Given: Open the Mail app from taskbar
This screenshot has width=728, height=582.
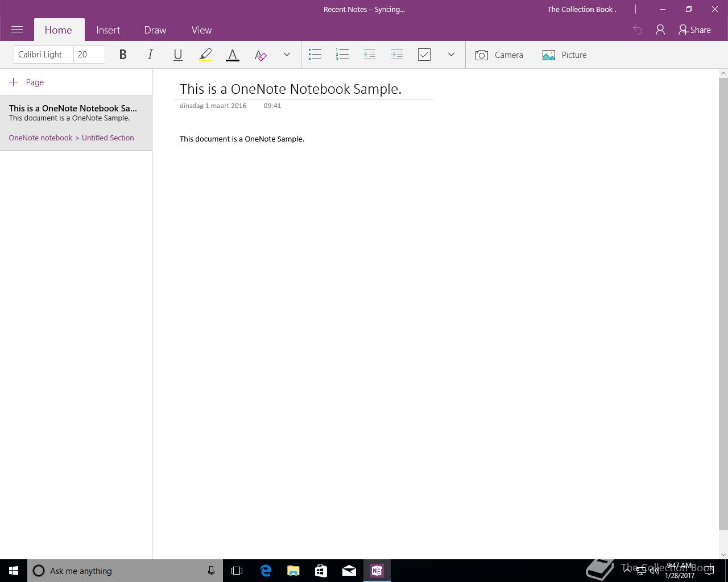Looking at the screenshot, I should 349,571.
